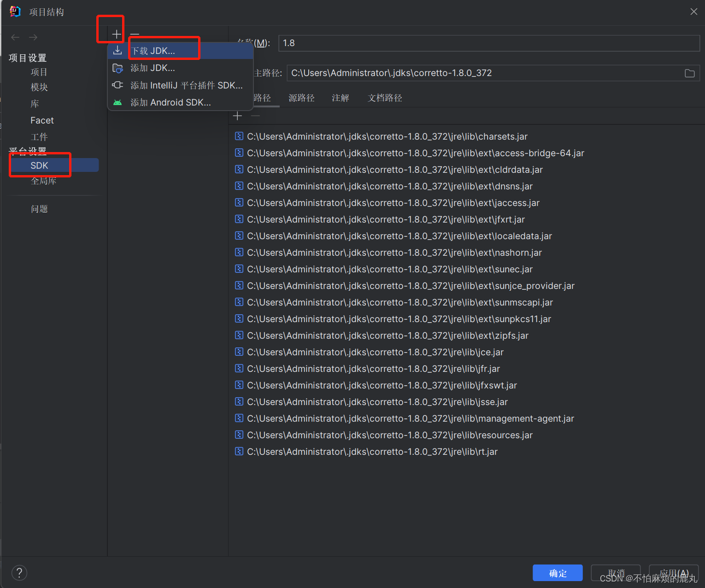
Task: Choose 下载 JDK... from the popup menu
Action: click(x=180, y=51)
